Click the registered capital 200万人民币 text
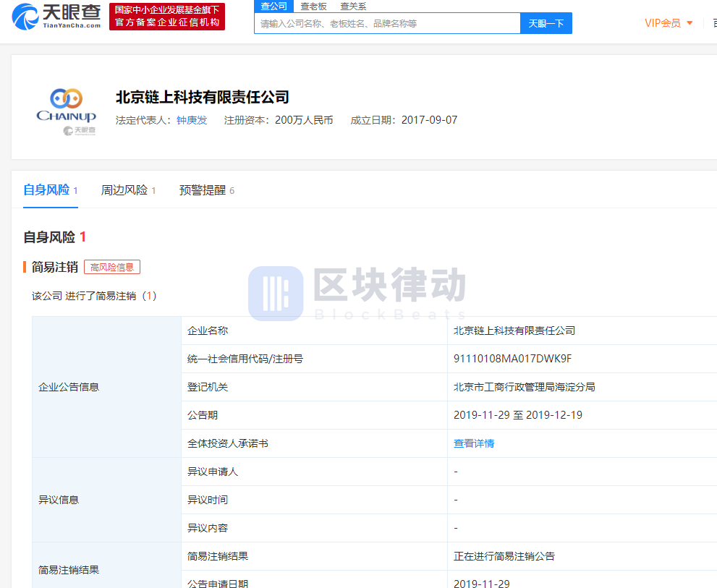The width and height of the screenshot is (717, 588). [304, 120]
